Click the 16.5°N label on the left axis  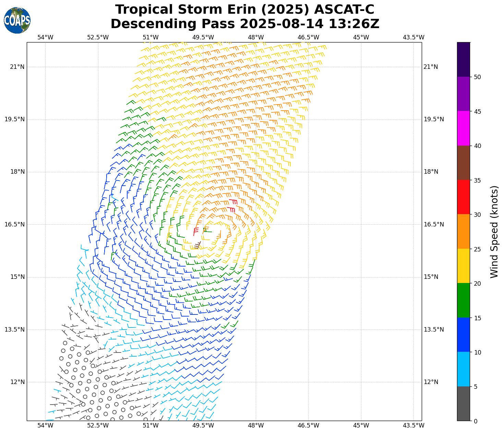pos(15,224)
